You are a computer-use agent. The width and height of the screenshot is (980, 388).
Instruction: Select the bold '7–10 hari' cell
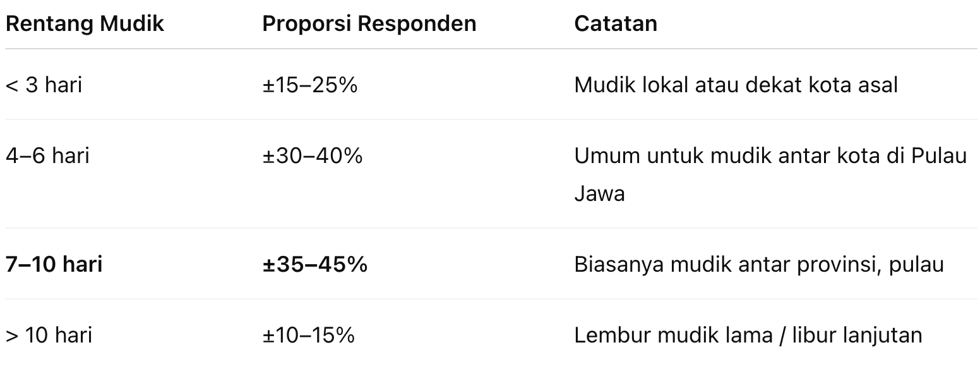[x=54, y=264]
